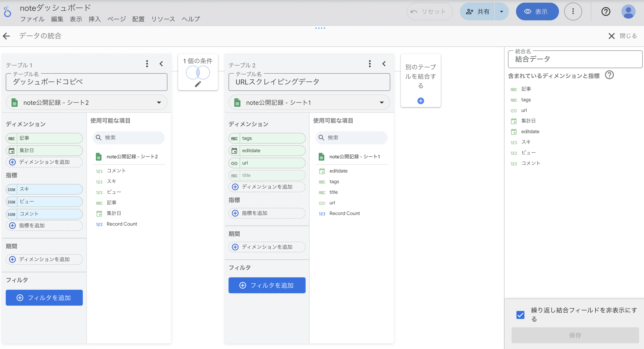
Task: Click the 統合名 field 結合データ
Action: 575,59
